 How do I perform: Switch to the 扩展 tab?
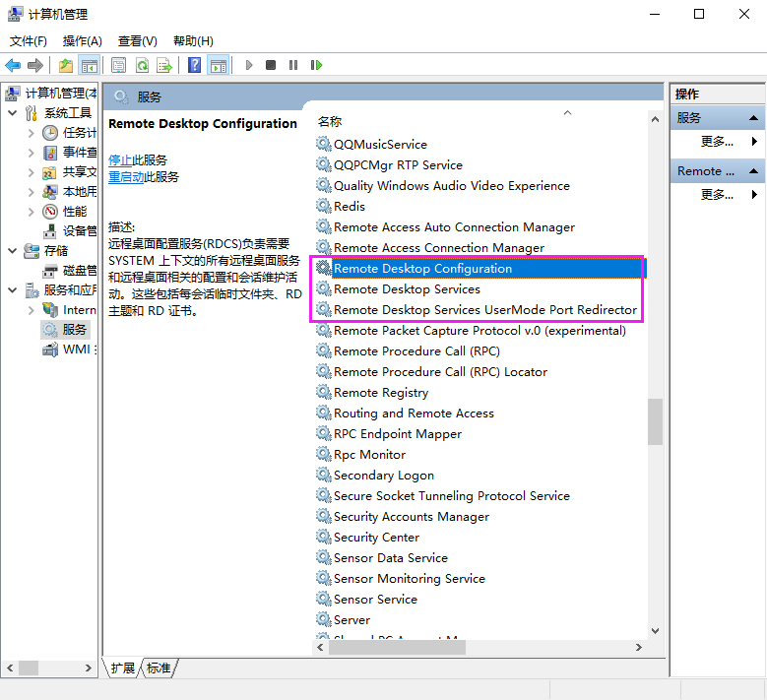point(122,668)
